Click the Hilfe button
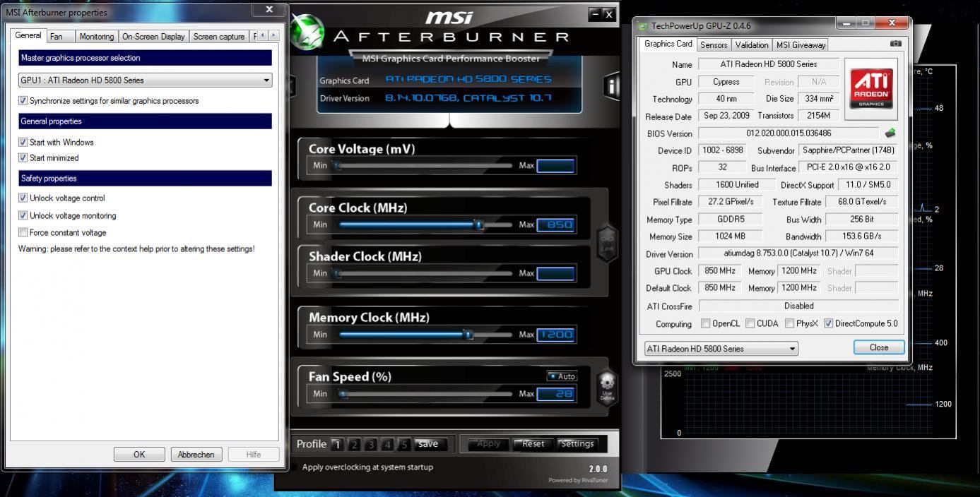980x497 pixels. tap(254, 455)
